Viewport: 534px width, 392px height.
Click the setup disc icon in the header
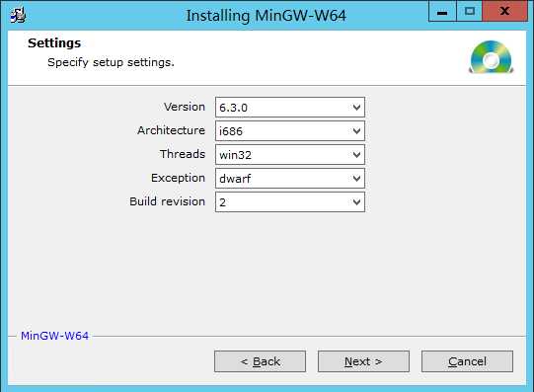click(x=491, y=57)
